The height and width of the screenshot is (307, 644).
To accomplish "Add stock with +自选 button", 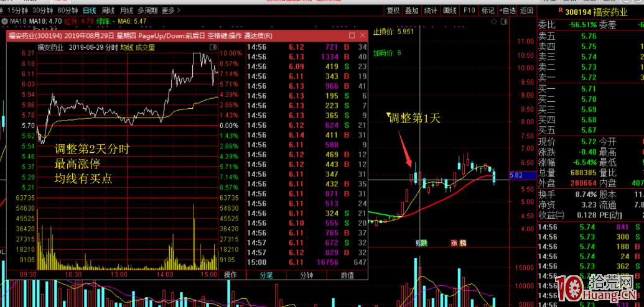I will pos(507,11).
